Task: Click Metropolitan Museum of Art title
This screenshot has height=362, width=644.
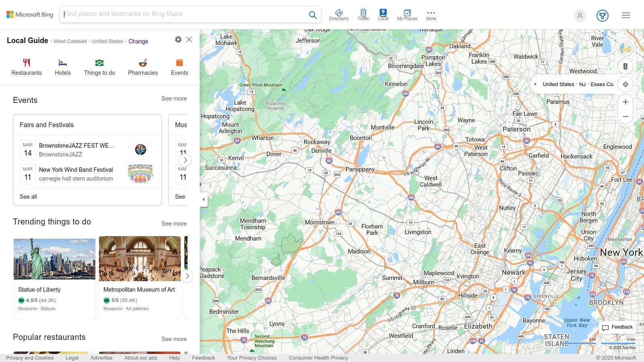Action: click(139, 290)
